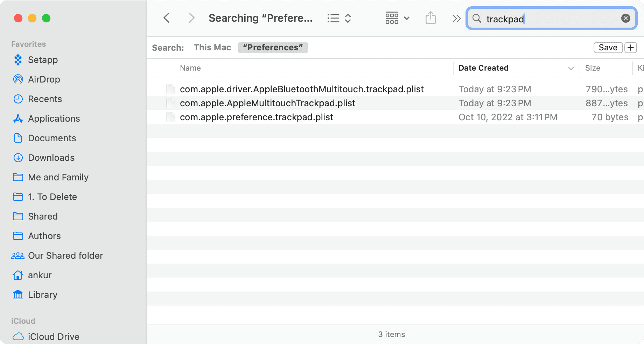Click the magnifying glass search icon
The image size is (644, 344).
point(477,19)
